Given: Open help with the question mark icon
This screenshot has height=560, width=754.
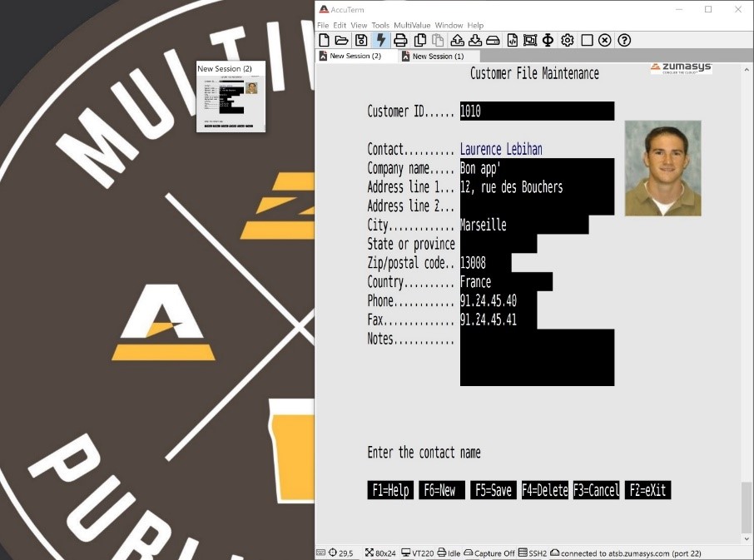Looking at the screenshot, I should (624, 41).
